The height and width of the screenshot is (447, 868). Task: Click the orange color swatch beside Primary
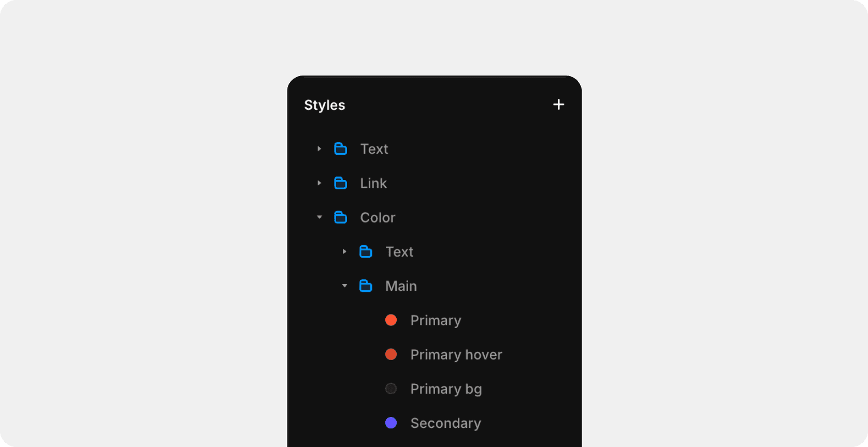pos(391,320)
